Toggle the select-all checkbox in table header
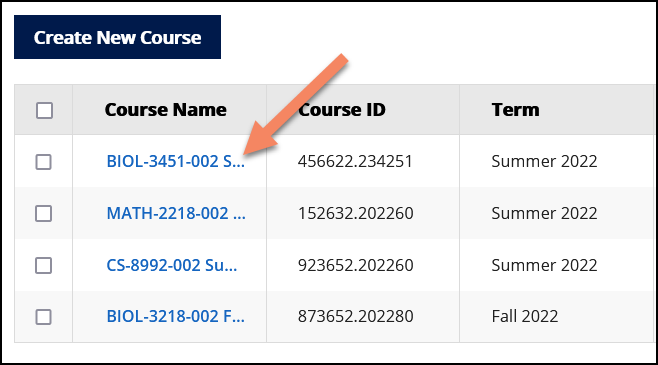 (44, 111)
